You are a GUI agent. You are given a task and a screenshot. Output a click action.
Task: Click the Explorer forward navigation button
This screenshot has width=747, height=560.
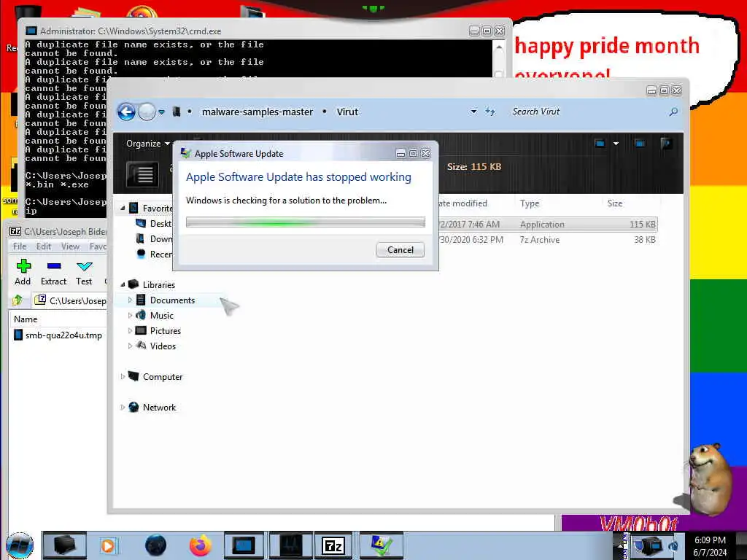[x=147, y=112]
